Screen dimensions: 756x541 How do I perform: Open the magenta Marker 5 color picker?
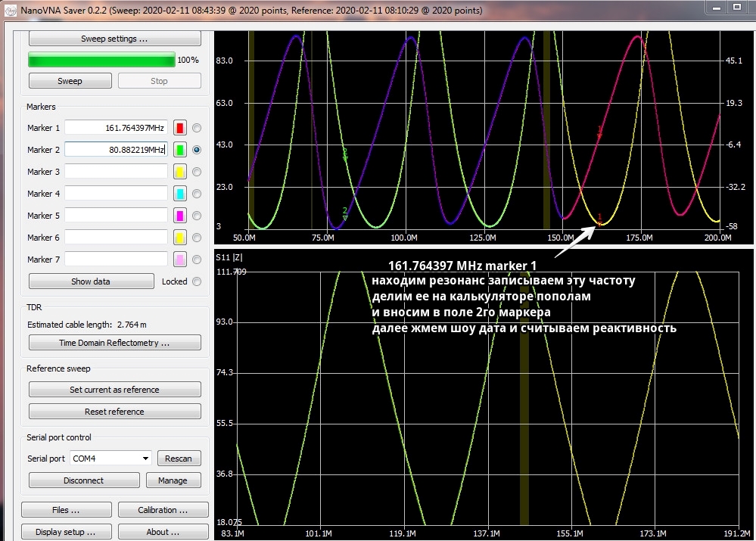180,216
